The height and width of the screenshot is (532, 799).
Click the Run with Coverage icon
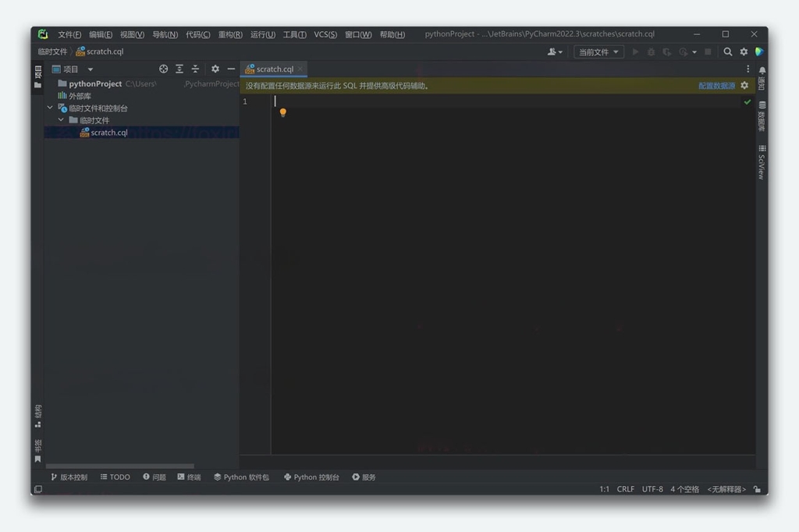pos(667,51)
